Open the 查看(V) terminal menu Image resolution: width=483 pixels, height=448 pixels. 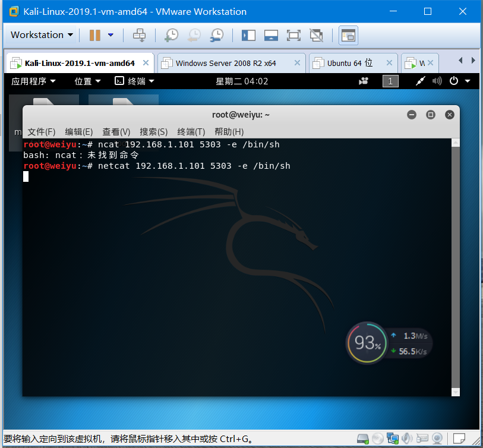116,132
